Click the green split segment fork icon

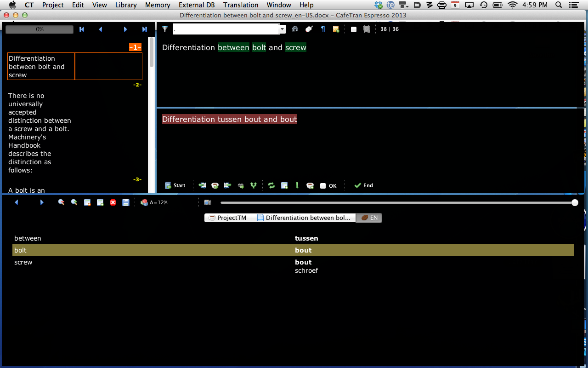coord(253,185)
